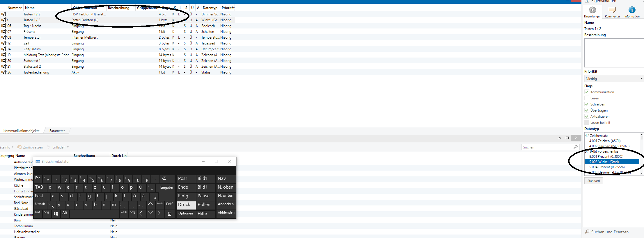Click the Standard button under Datentyp

[x=593, y=181]
